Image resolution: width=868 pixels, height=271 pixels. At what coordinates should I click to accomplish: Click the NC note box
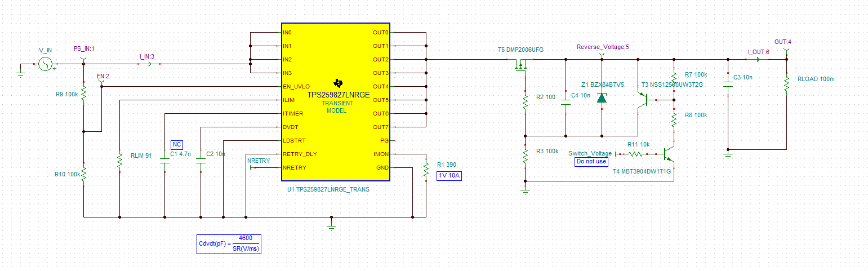[177, 144]
